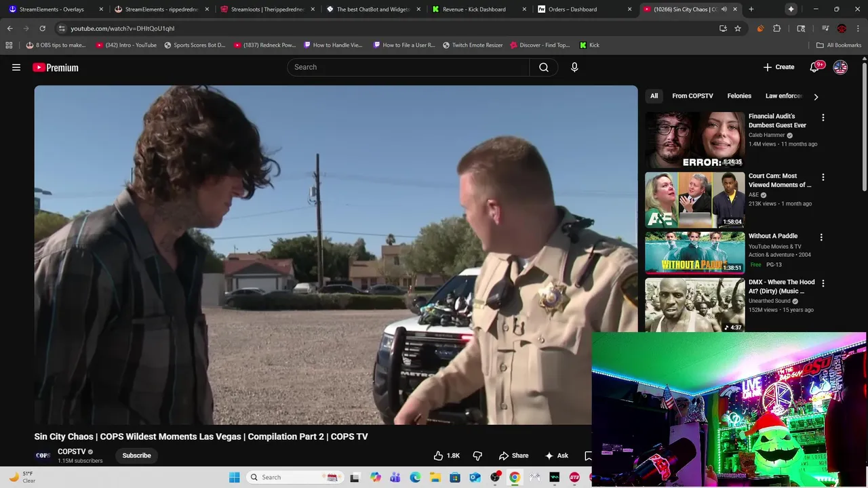Image resolution: width=868 pixels, height=488 pixels.
Task: Click the browser address bar URL
Action: [x=123, y=28]
